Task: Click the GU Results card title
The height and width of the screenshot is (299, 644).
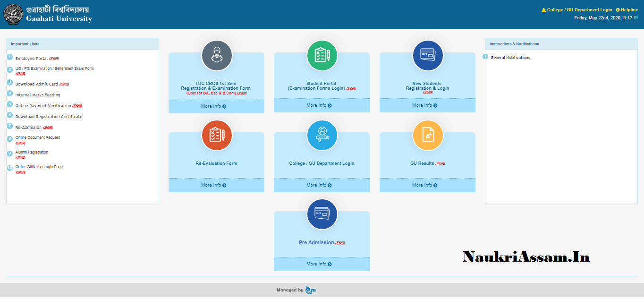Action: pos(422,163)
